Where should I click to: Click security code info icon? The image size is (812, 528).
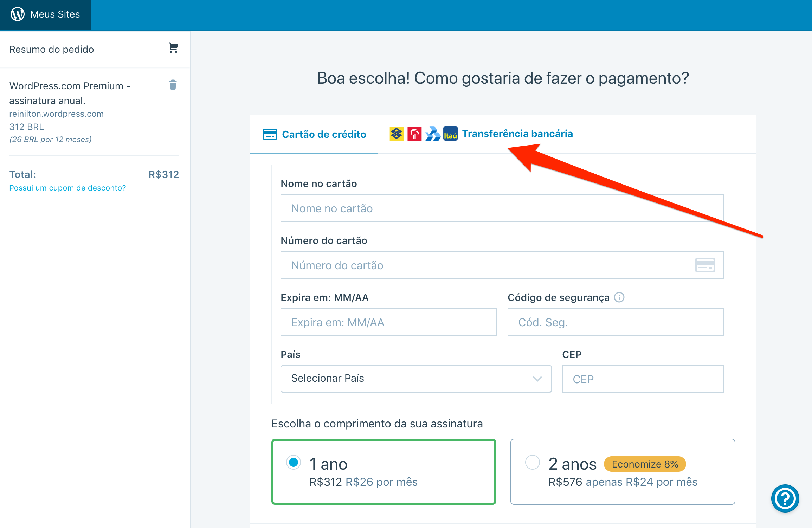[619, 297]
